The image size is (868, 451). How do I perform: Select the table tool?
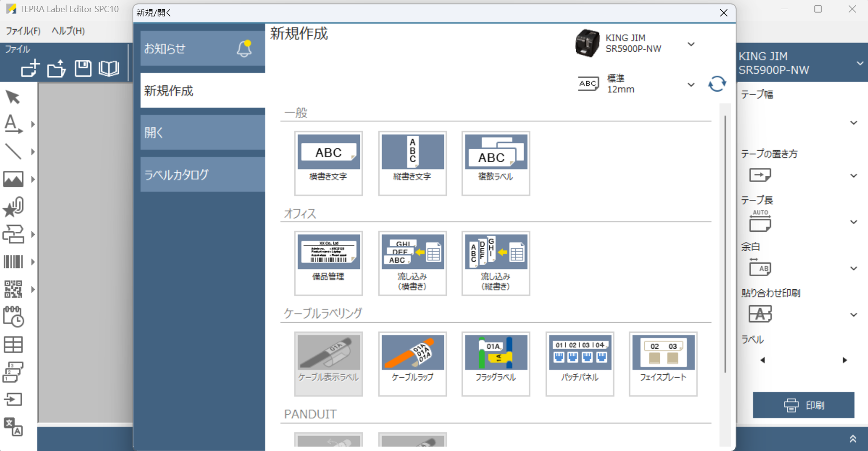coord(13,344)
